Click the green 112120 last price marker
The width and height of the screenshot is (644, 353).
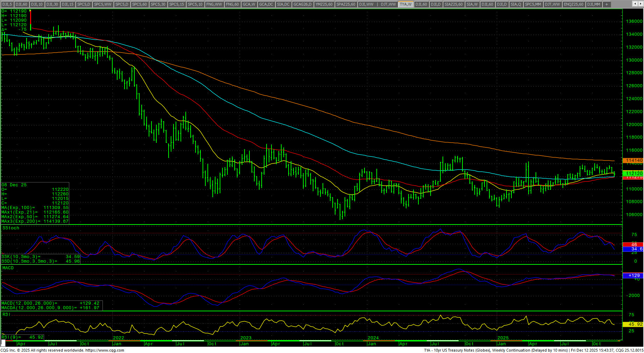coord(634,173)
